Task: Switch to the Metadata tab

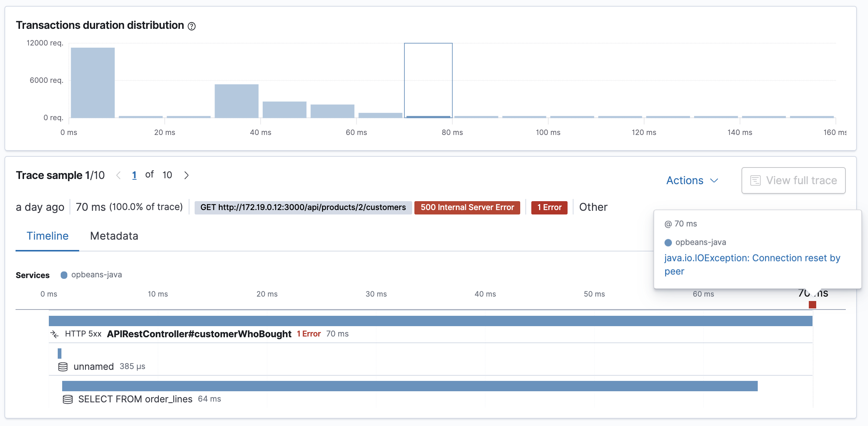Action: (114, 236)
